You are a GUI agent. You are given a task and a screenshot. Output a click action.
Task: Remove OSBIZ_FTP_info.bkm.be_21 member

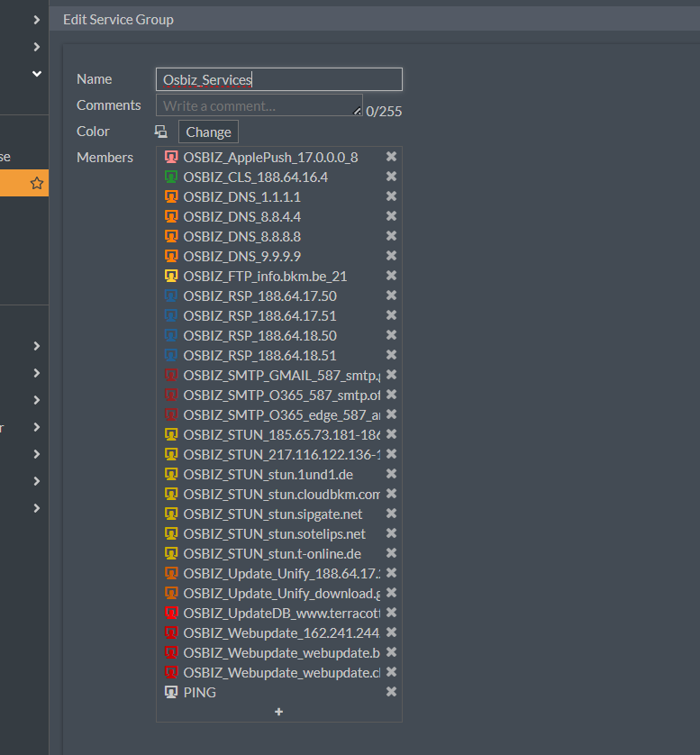[x=391, y=276]
